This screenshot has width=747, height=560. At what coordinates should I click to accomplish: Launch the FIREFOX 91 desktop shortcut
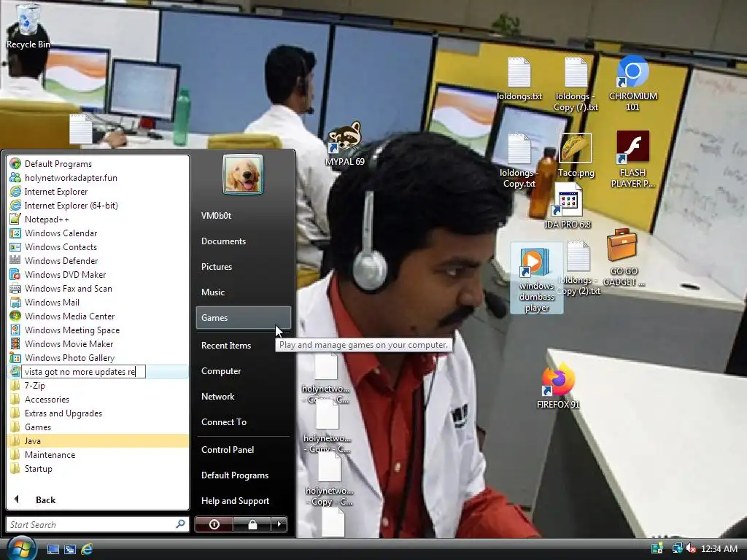tap(558, 386)
